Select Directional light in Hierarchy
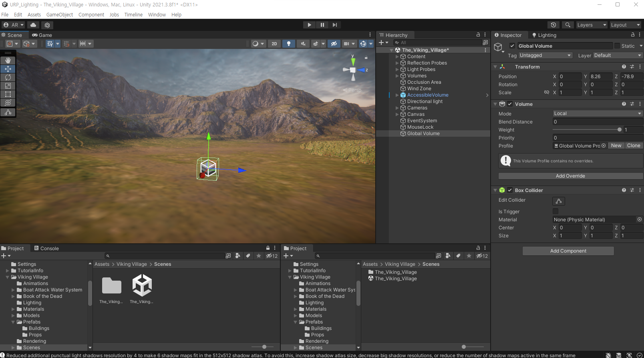644x358 pixels. pos(425,101)
